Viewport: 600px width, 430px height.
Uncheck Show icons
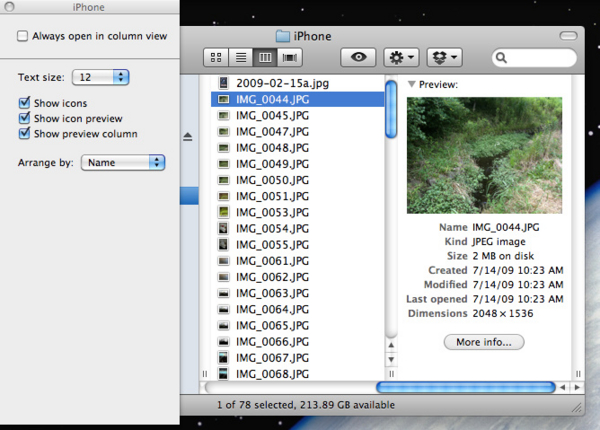click(24, 103)
